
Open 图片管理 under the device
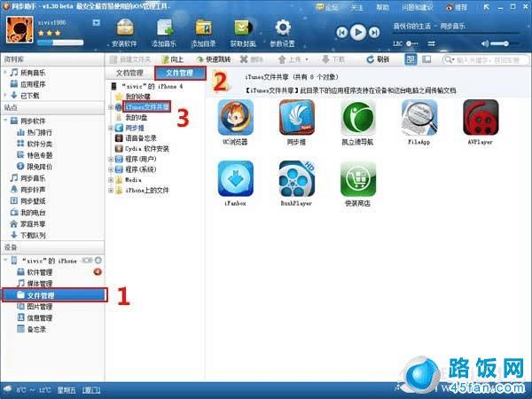pyautogui.click(x=39, y=307)
